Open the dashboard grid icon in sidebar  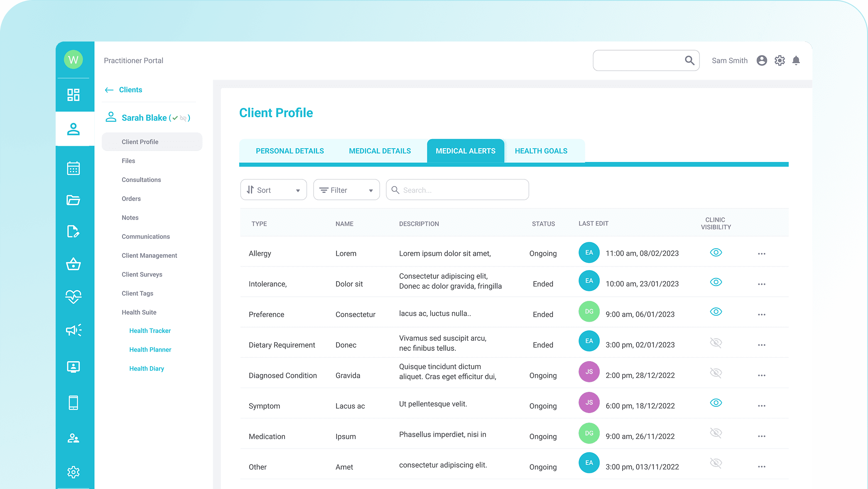coord(74,95)
